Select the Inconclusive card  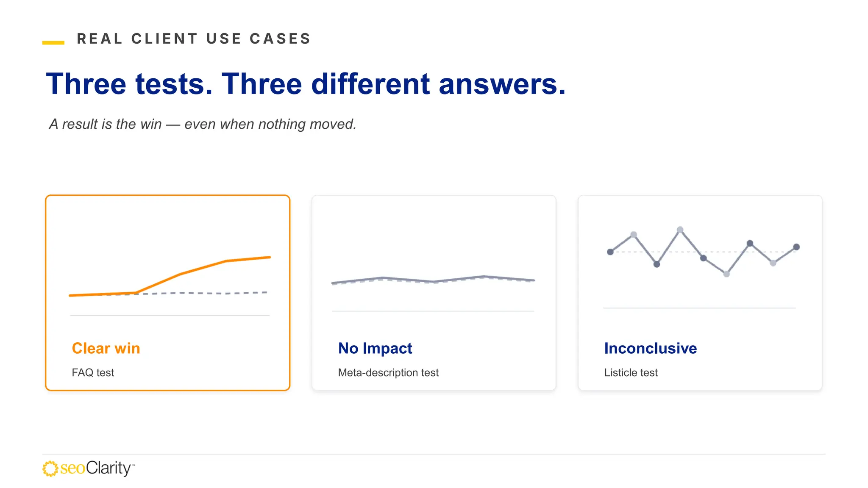[700, 293]
